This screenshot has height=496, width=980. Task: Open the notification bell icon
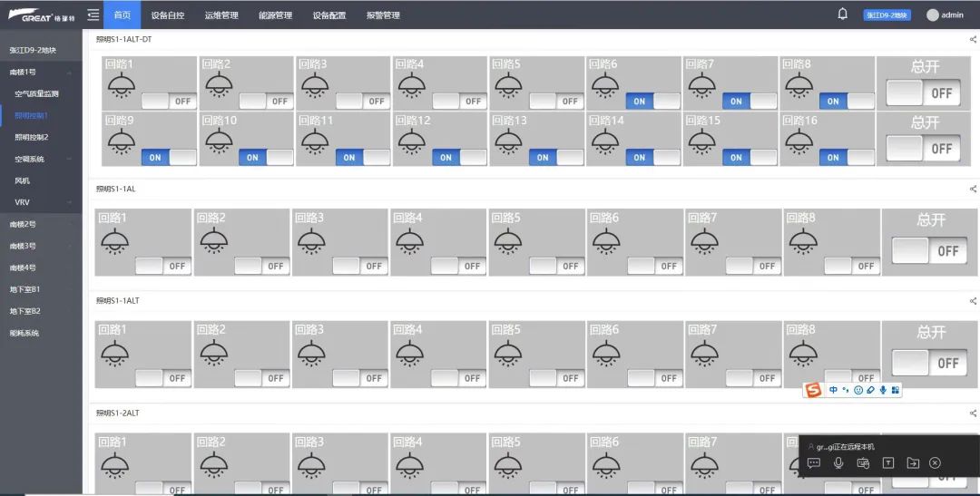pyautogui.click(x=842, y=15)
